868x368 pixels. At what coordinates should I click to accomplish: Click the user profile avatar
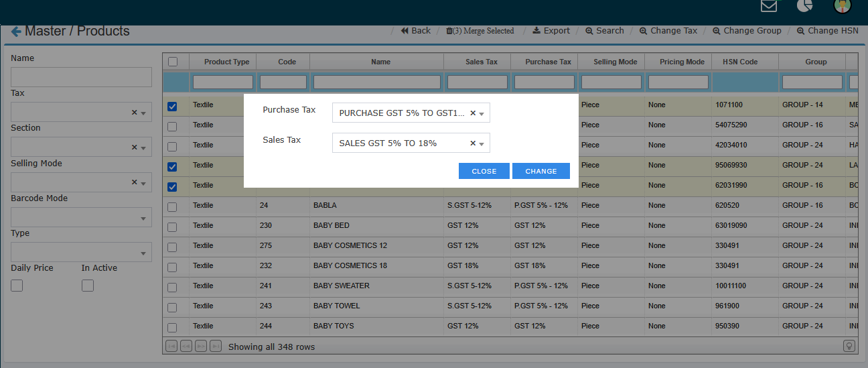[x=842, y=6]
